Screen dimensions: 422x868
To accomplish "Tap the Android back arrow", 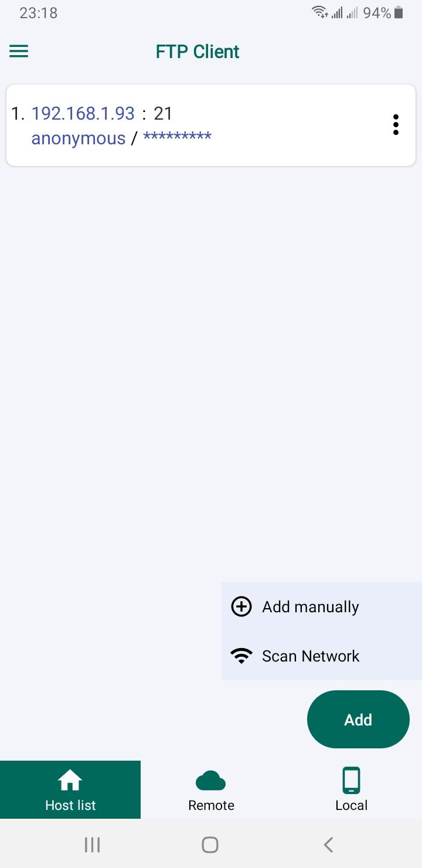I will click(328, 845).
